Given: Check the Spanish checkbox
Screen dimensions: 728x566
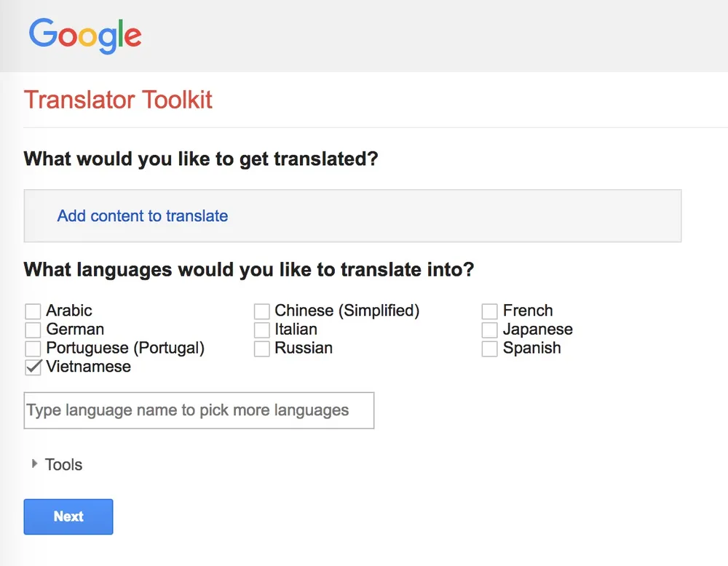Looking at the screenshot, I should pyautogui.click(x=489, y=349).
